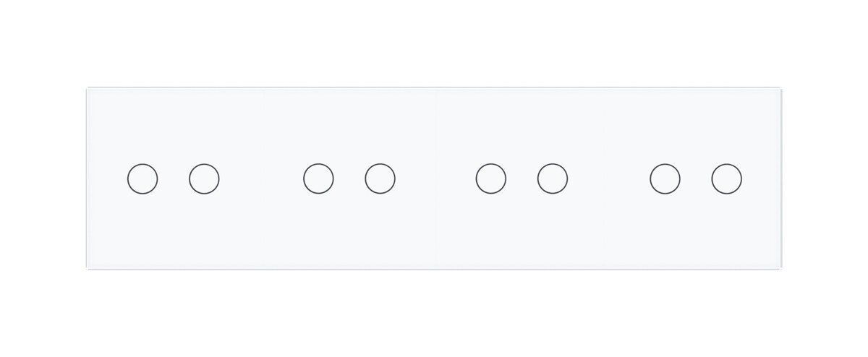Viewport: 868px width, 357px height.
Task: Tap the first circle from the left
Action: coord(142,178)
